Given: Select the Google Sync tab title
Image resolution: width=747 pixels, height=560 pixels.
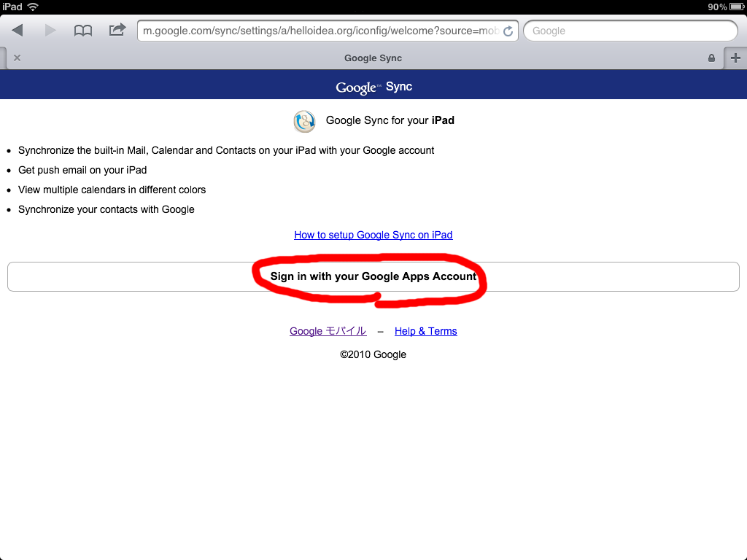Looking at the screenshot, I should click(x=373, y=58).
